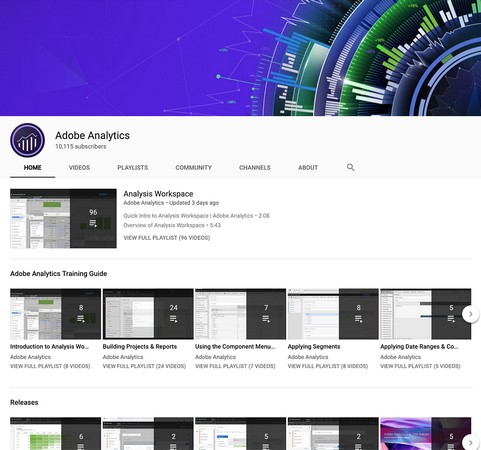Click playlist icon on Building Projects & Reports
Screen dimensions: 481x450
click(x=173, y=319)
